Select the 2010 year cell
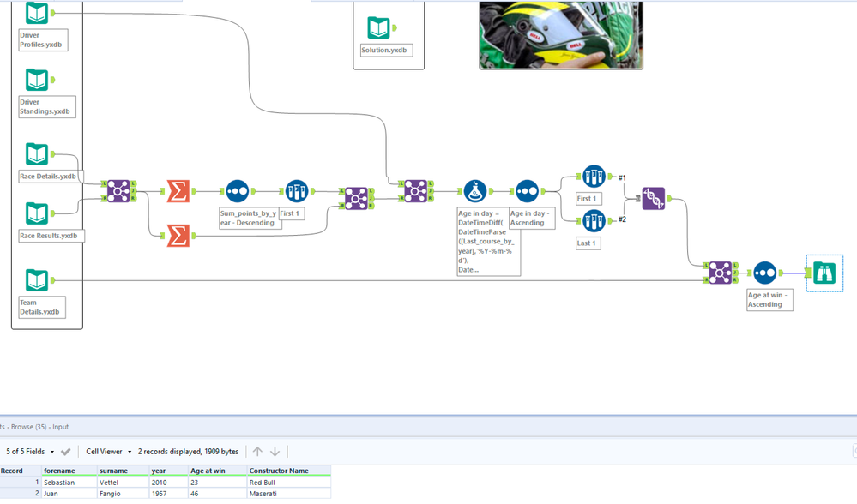857x504 pixels. (x=169, y=483)
